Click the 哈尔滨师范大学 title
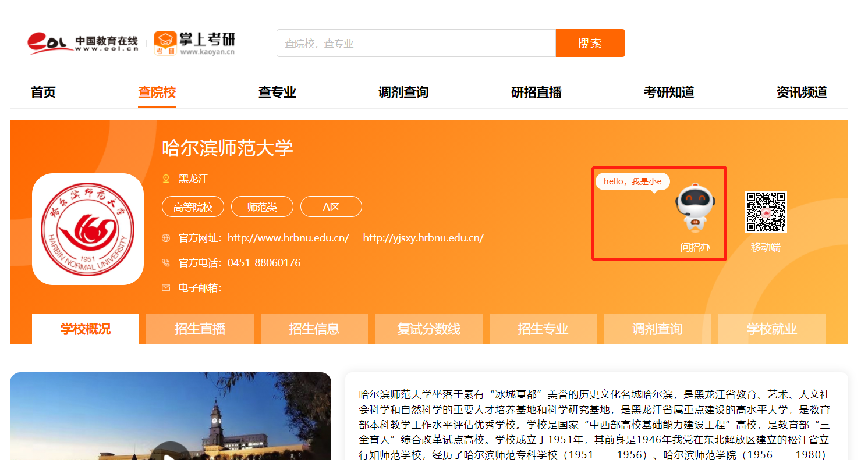 click(x=227, y=148)
